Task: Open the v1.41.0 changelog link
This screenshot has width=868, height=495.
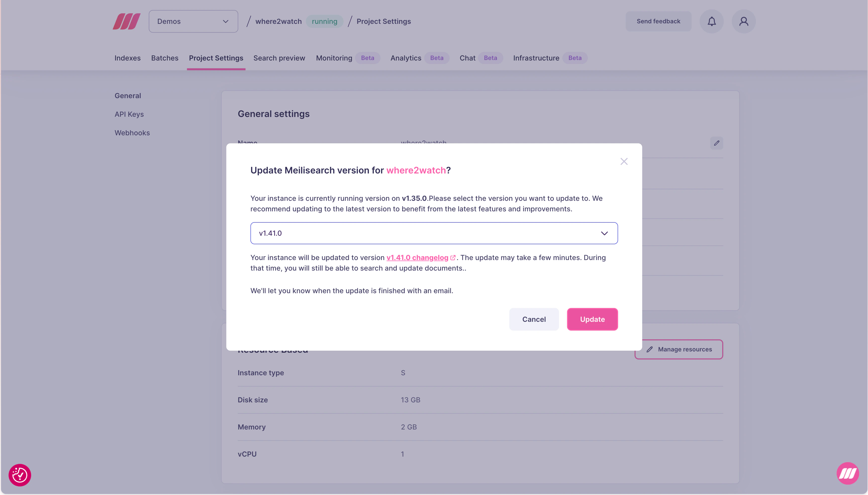Action: coord(417,257)
